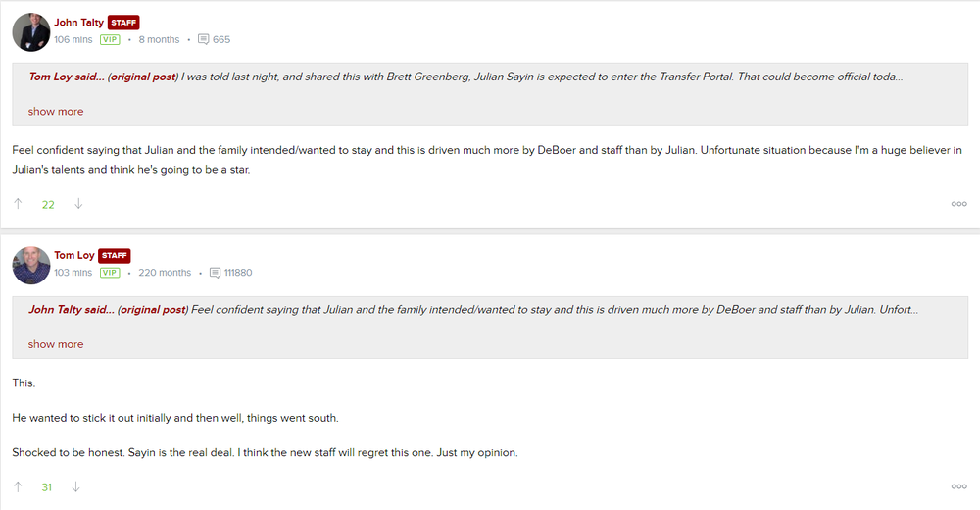Click the VIP badge on Tom Loy's post
Viewport: 980px width, 510px height.
[110, 273]
